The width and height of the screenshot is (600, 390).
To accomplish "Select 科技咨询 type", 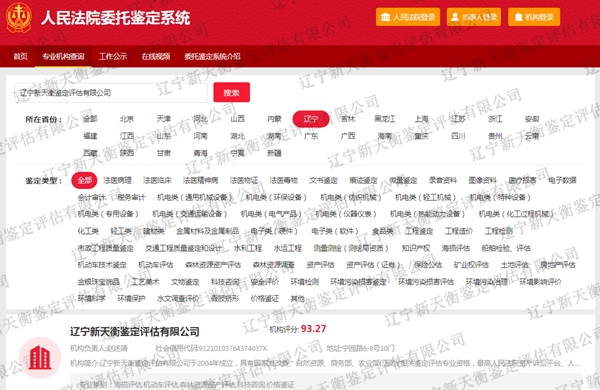I will (225, 282).
